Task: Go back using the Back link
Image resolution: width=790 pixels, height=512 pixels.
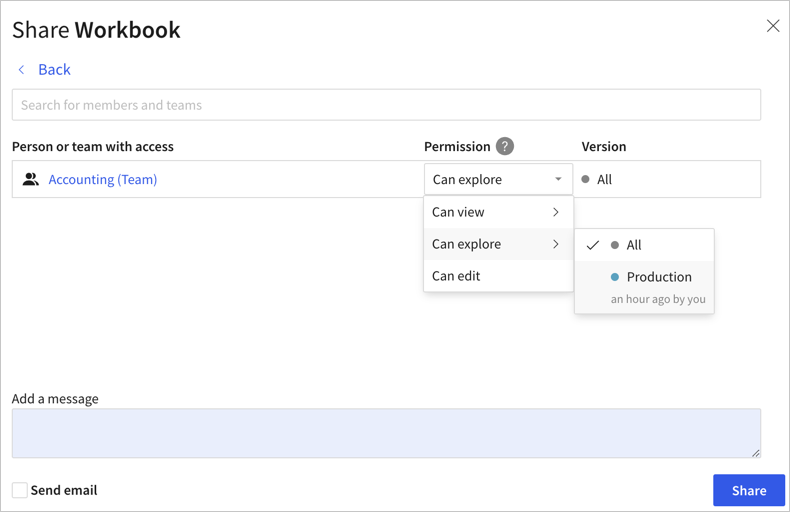Action: pos(54,70)
